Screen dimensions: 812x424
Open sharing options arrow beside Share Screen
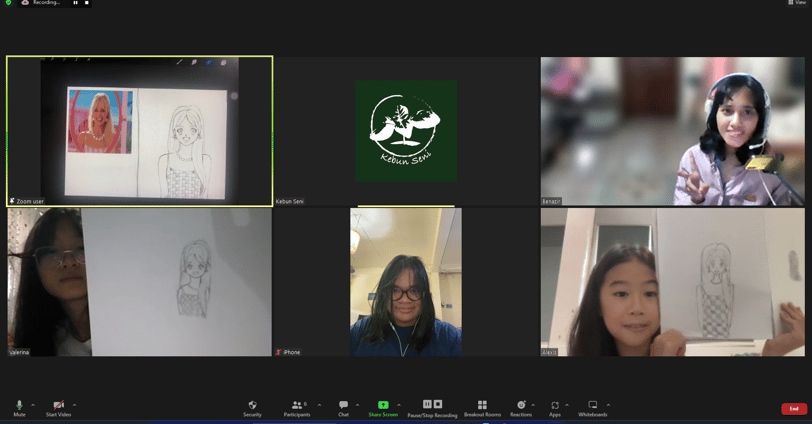[399, 405]
